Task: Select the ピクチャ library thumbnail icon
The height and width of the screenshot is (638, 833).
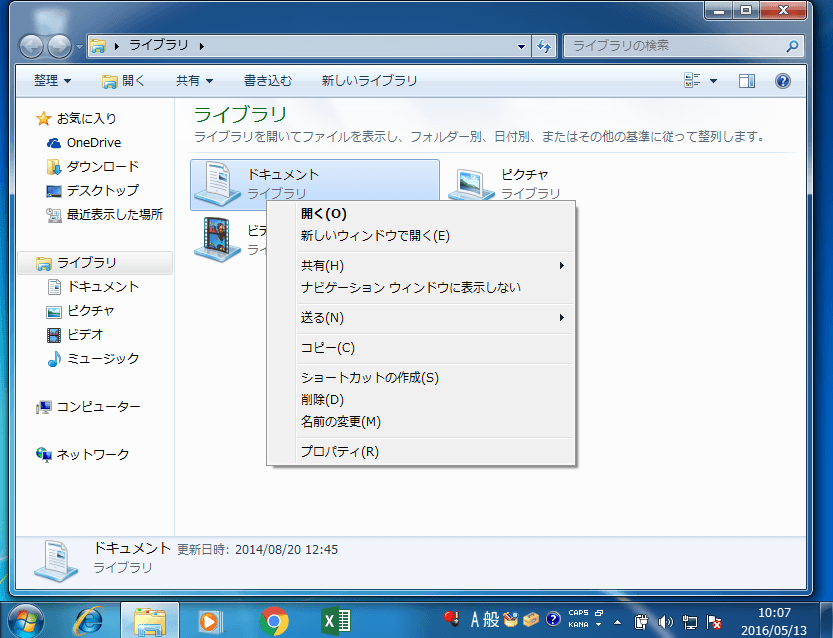Action: [x=470, y=182]
